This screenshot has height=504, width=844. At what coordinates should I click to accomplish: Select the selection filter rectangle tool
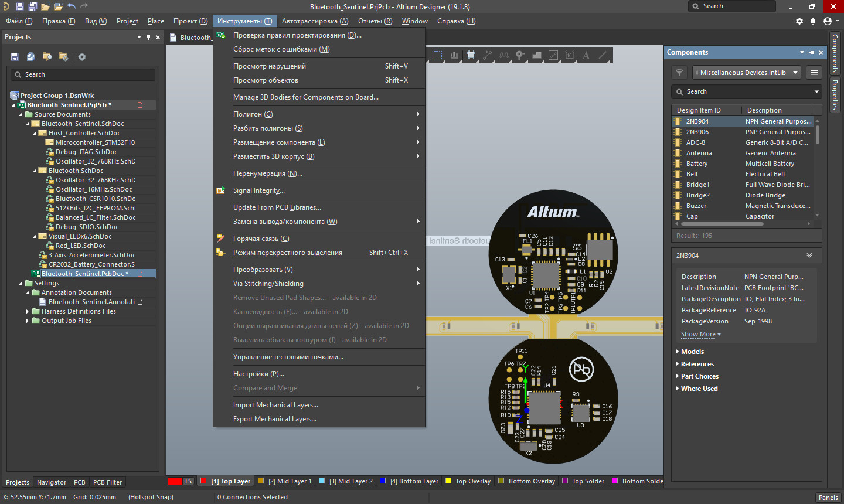[438, 55]
